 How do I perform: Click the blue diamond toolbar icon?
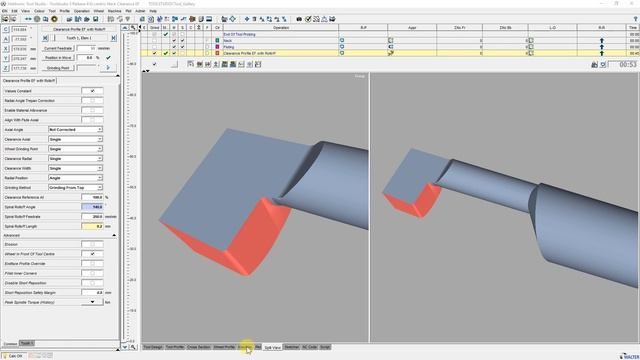(x=232, y=19)
